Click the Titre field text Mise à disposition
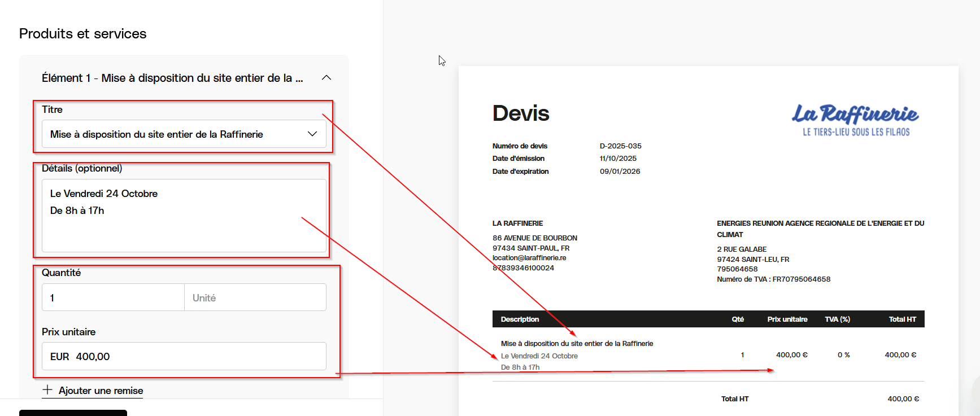Image resolution: width=980 pixels, height=416 pixels. (x=156, y=134)
